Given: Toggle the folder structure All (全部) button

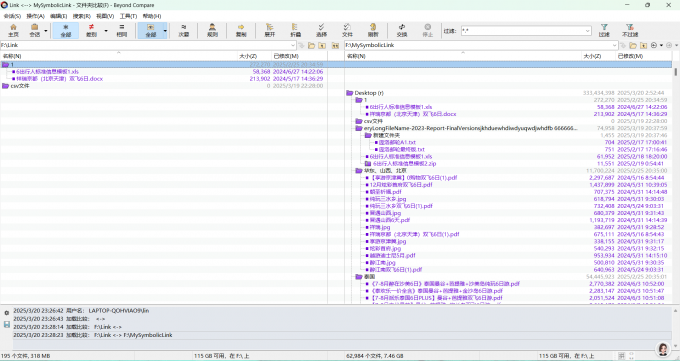Looking at the screenshot, I should pyautogui.click(x=150, y=30).
